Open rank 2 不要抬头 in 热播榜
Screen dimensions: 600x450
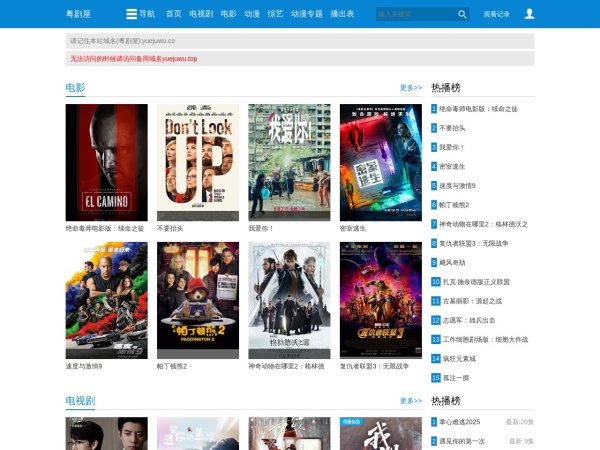pos(452,128)
